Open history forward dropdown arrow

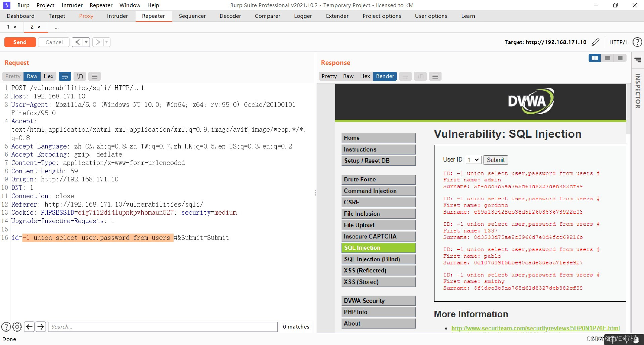pos(107,42)
